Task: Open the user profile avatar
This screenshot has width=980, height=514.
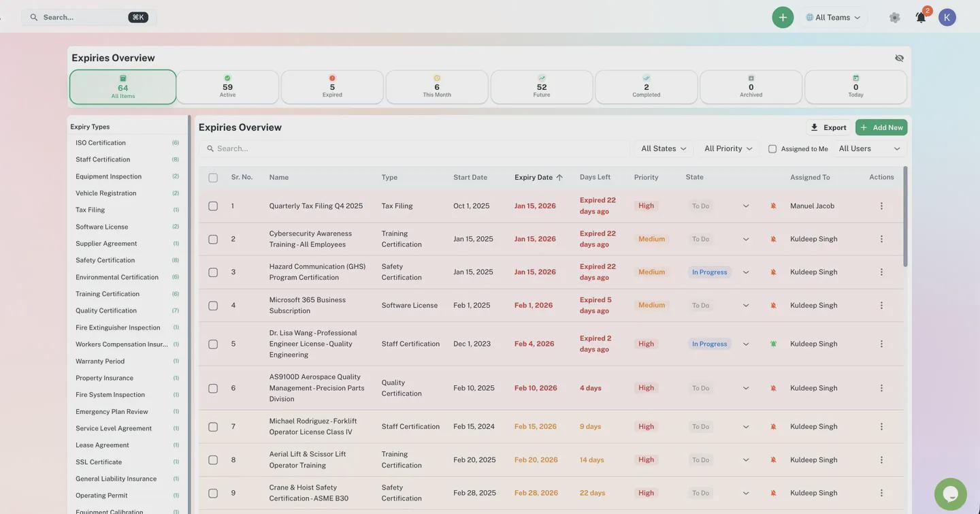Action: pyautogui.click(x=947, y=18)
